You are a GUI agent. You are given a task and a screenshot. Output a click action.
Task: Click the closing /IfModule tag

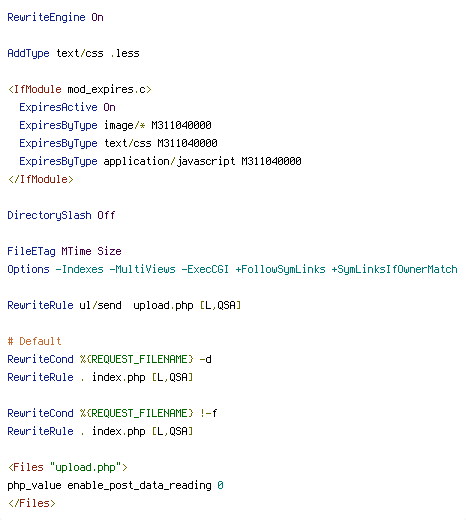[x=41, y=179]
